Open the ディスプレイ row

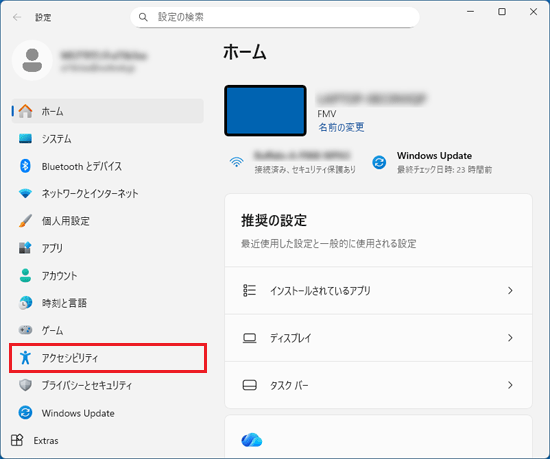tap(378, 338)
